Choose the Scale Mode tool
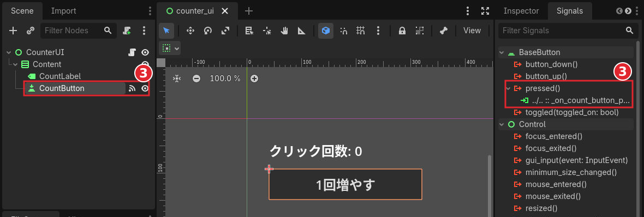The width and height of the screenshot is (644, 217). 225,31
